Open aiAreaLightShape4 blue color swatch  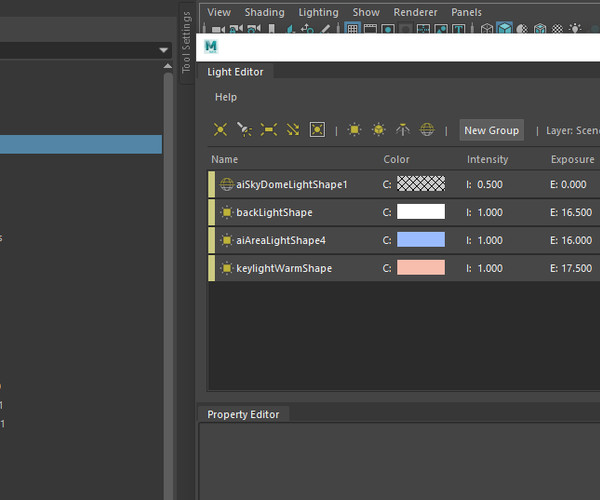point(421,239)
